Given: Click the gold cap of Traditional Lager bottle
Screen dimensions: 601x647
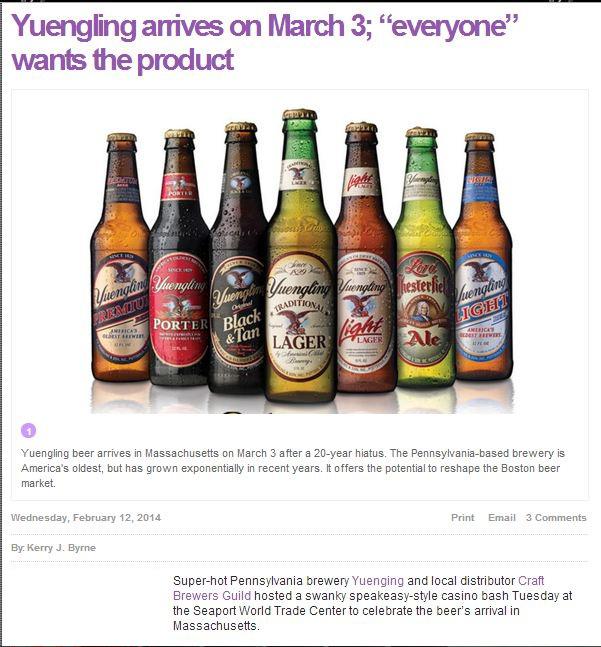Looking at the screenshot, I should click(300, 114).
